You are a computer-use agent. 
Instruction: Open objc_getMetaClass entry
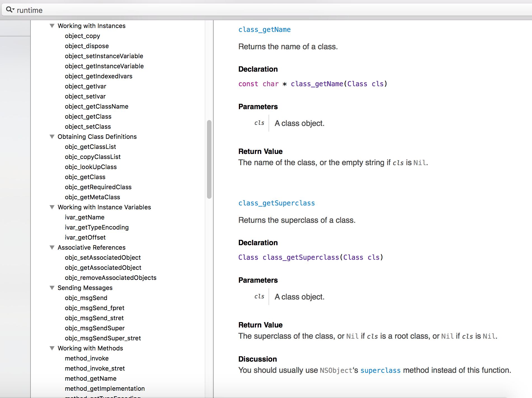[92, 197]
